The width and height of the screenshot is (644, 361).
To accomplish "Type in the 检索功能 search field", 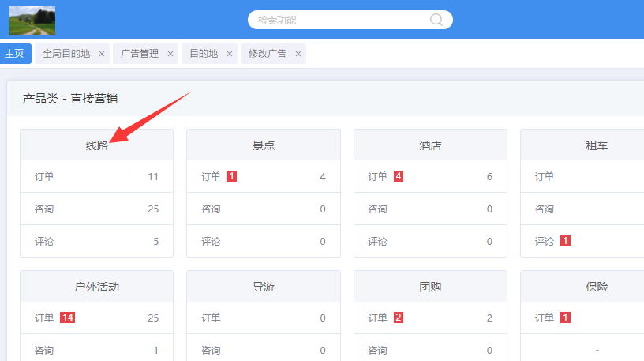I will pyautogui.click(x=339, y=20).
